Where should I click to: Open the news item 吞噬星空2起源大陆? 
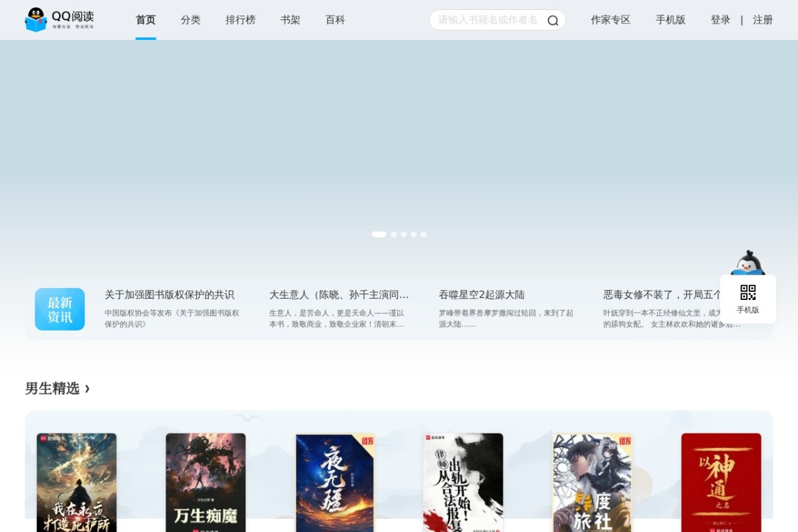click(482, 295)
